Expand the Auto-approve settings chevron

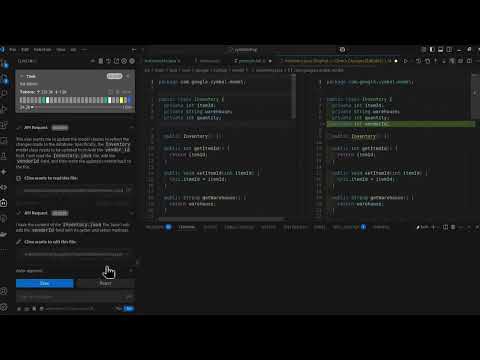pos(131,271)
